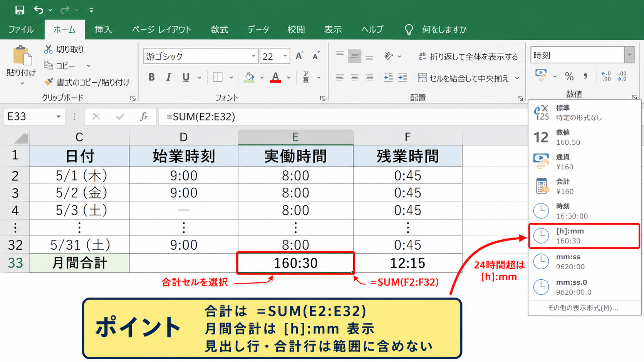Expand the fill color dropdown arrow
This screenshot has height=362, width=644.
262,78
